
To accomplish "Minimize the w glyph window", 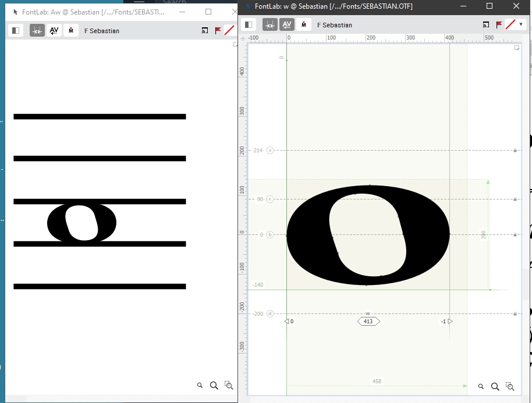I will (x=463, y=6).
